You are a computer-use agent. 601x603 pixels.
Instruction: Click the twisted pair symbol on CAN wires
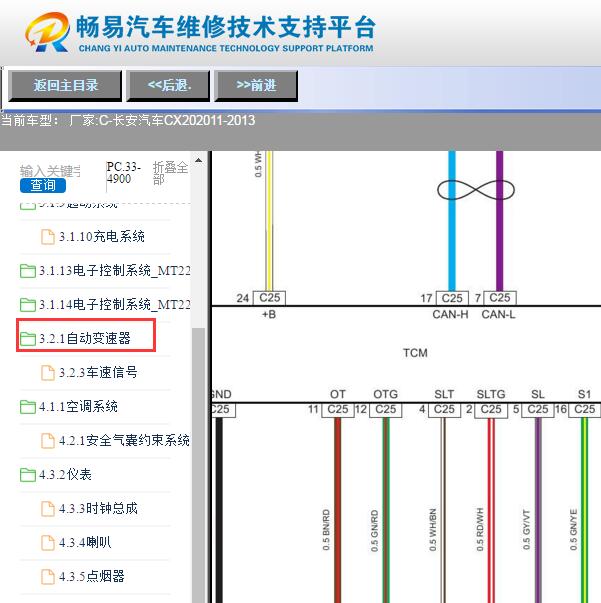476,190
